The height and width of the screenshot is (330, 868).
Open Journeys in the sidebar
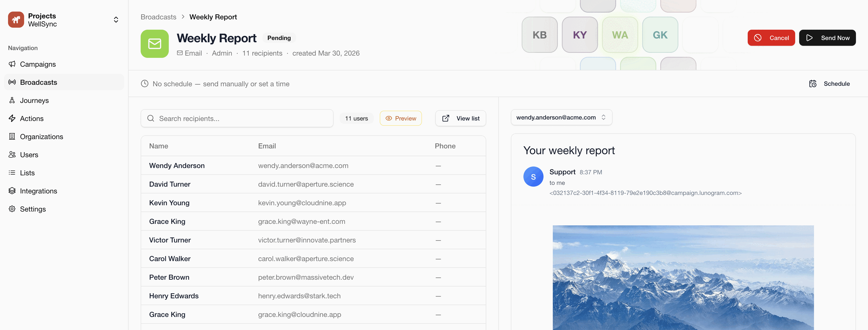coord(64,100)
